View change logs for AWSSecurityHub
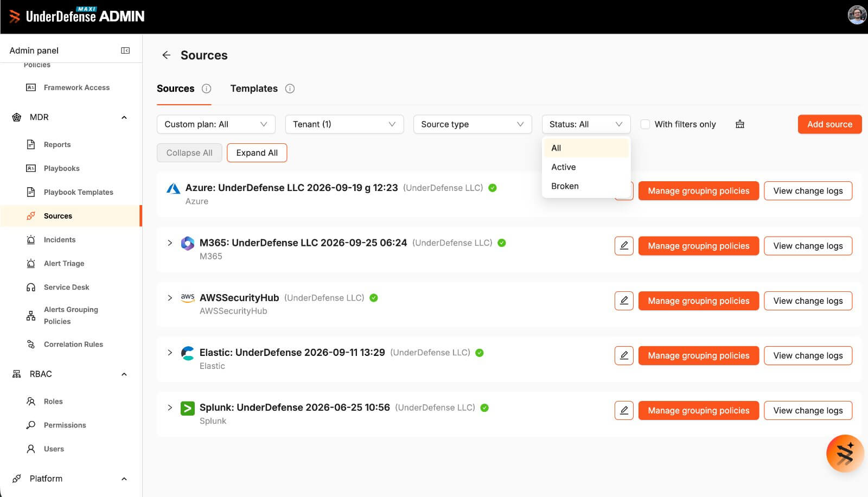Viewport: 868px width, 497px height. [808, 301]
